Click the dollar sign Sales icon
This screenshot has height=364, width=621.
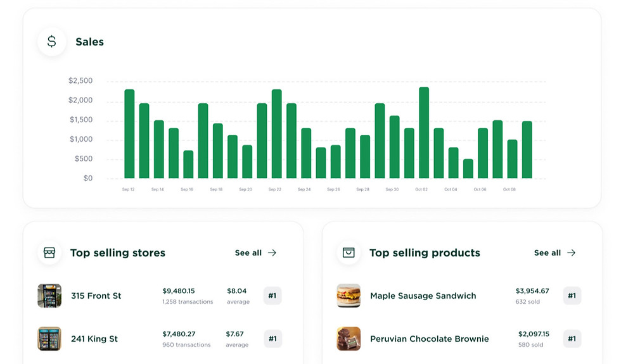(x=52, y=42)
